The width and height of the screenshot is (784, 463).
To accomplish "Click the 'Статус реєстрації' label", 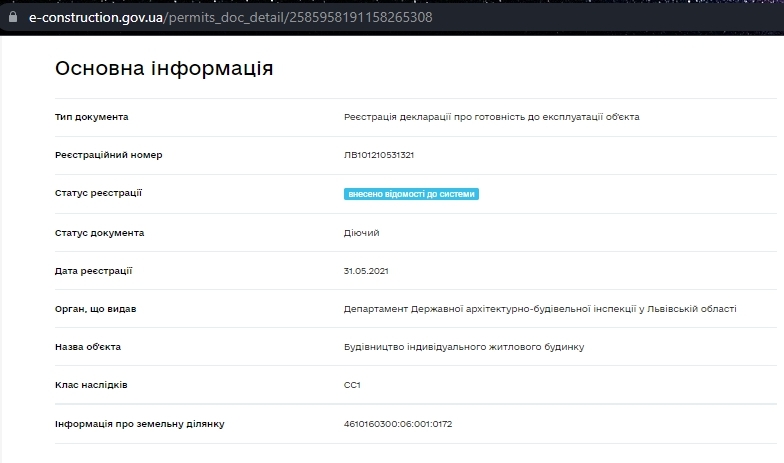I will tap(98, 193).
